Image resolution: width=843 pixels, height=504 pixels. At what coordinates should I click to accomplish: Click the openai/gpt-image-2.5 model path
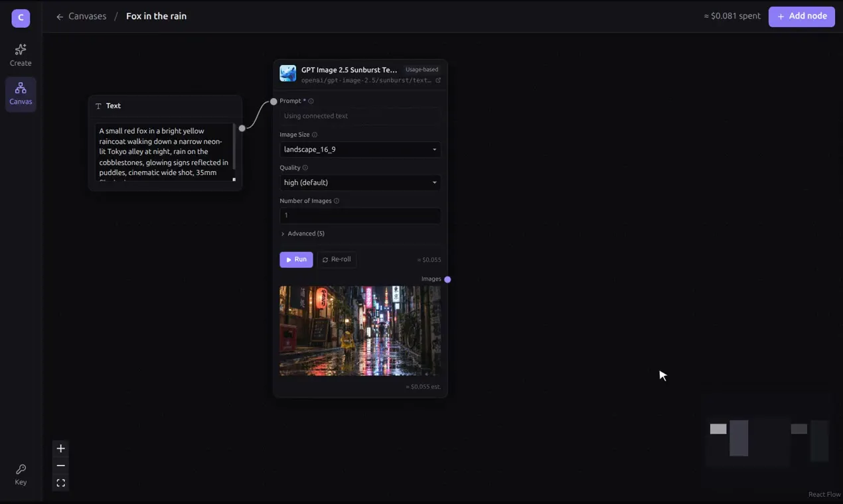coord(366,80)
